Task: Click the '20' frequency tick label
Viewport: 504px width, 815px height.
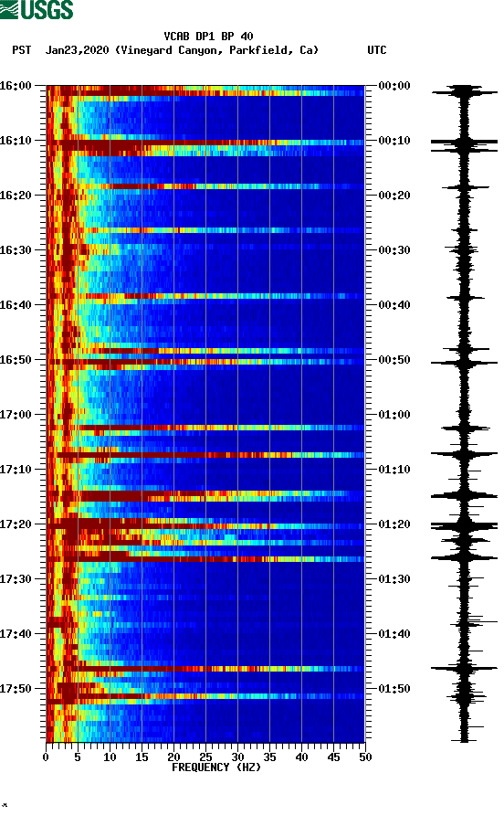Action: (x=173, y=757)
